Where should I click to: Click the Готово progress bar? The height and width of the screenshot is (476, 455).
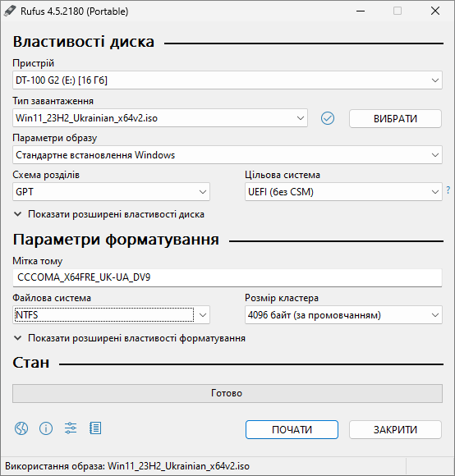227,393
